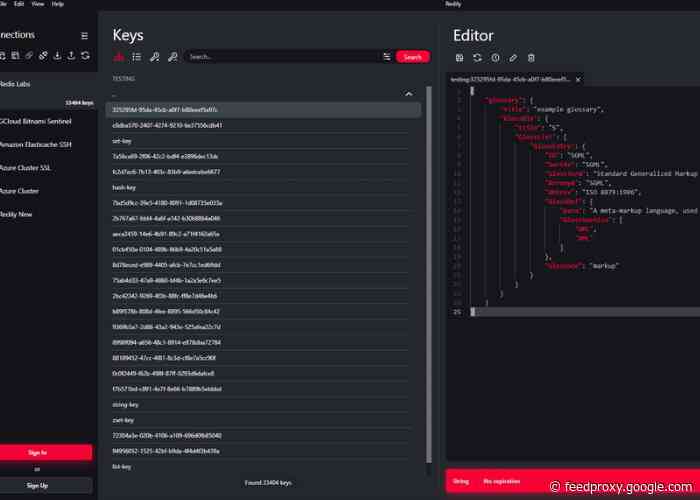The height and width of the screenshot is (500, 700).
Task: Click the dimmed connect link icon
Action: (x=29, y=55)
